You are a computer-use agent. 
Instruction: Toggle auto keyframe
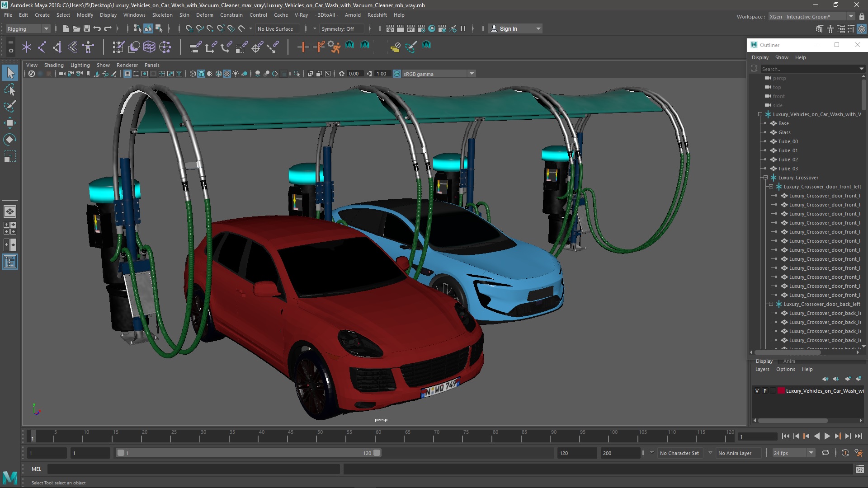[845, 453]
